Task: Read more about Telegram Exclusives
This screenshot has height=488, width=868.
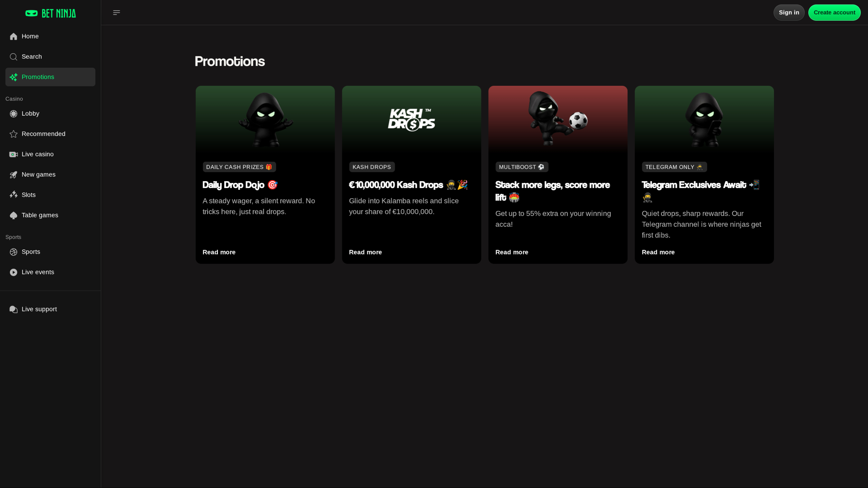Action: click(x=658, y=252)
